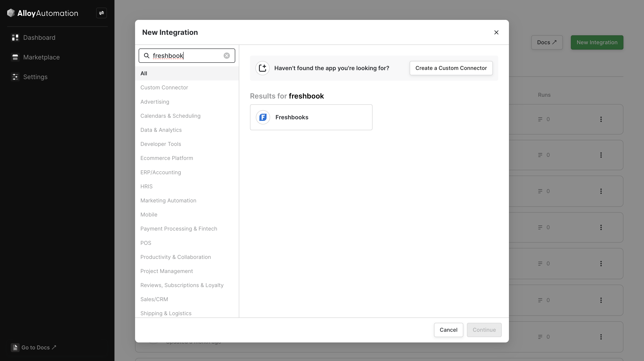The height and width of the screenshot is (361, 644).
Task: Click runs list icon in fifth row
Action: coord(540,264)
